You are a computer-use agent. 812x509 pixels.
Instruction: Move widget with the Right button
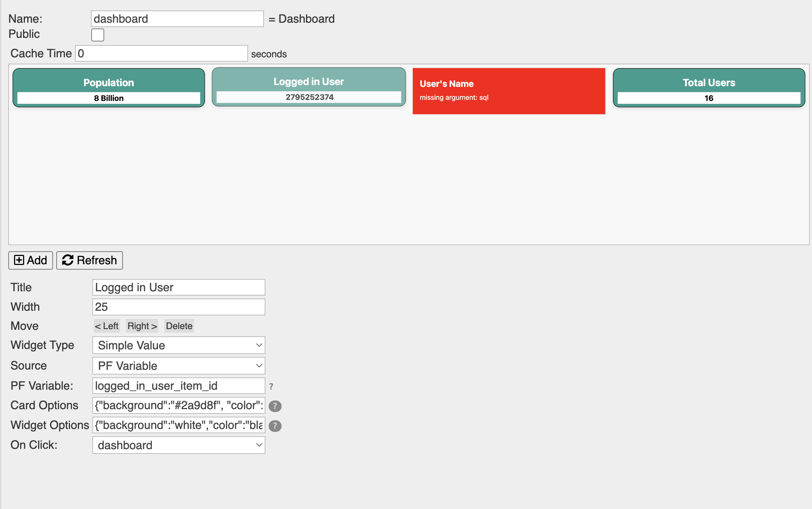[x=142, y=326]
